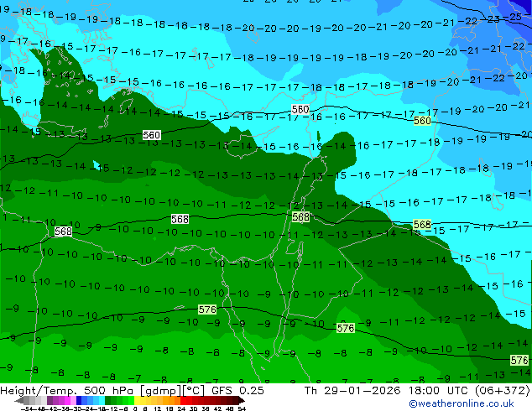Click the '18:00 UTC' time text

point(437,391)
